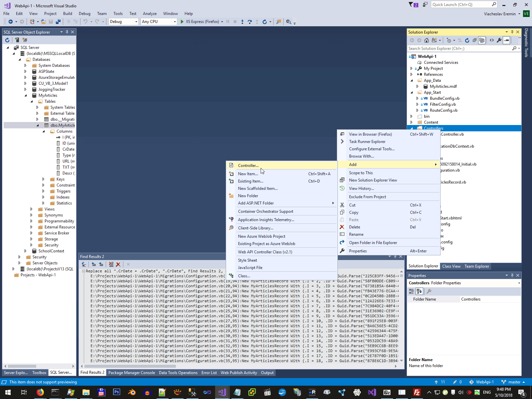Toggle Preview Selected Items in Solution Explorer
The image size is (532, 399).
pyautogui.click(x=506, y=40)
